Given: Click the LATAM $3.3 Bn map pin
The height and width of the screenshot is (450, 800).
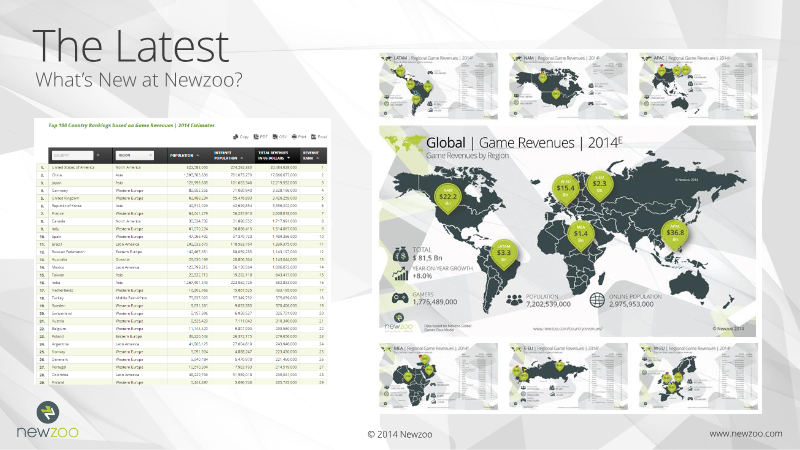Looking at the screenshot, I should (x=504, y=255).
